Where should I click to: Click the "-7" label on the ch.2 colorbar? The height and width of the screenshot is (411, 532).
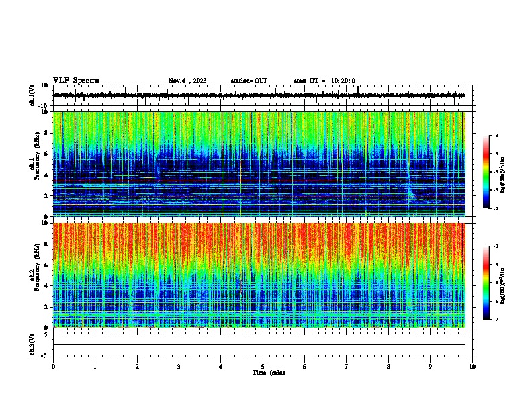[495, 319]
